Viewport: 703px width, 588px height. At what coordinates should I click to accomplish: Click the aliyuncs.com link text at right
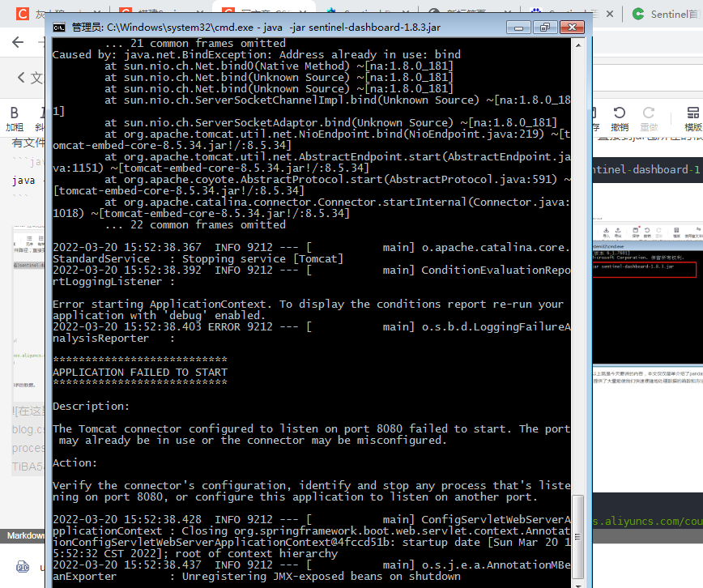coord(648,521)
